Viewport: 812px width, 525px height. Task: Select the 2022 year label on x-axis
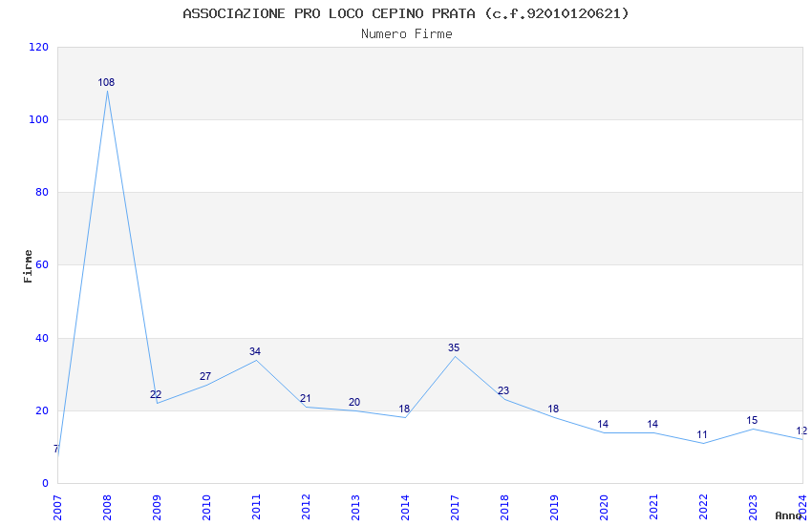click(704, 508)
